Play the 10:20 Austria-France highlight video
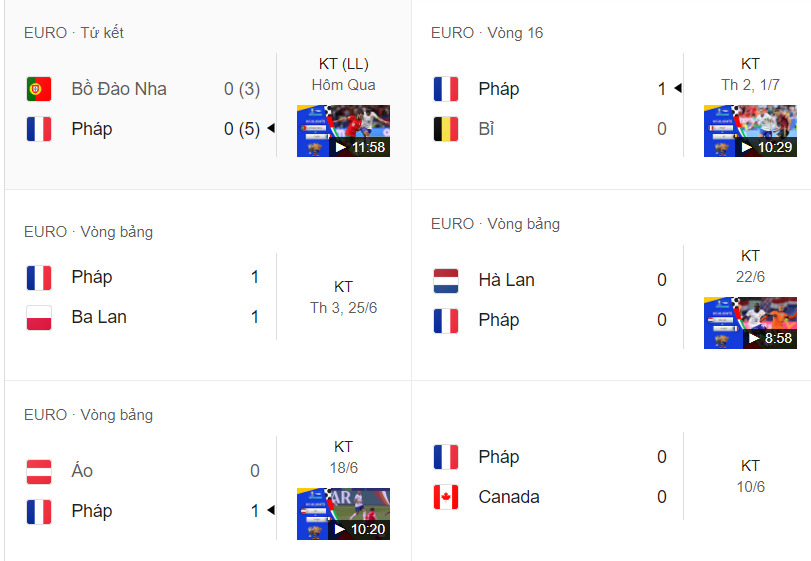 343,514
